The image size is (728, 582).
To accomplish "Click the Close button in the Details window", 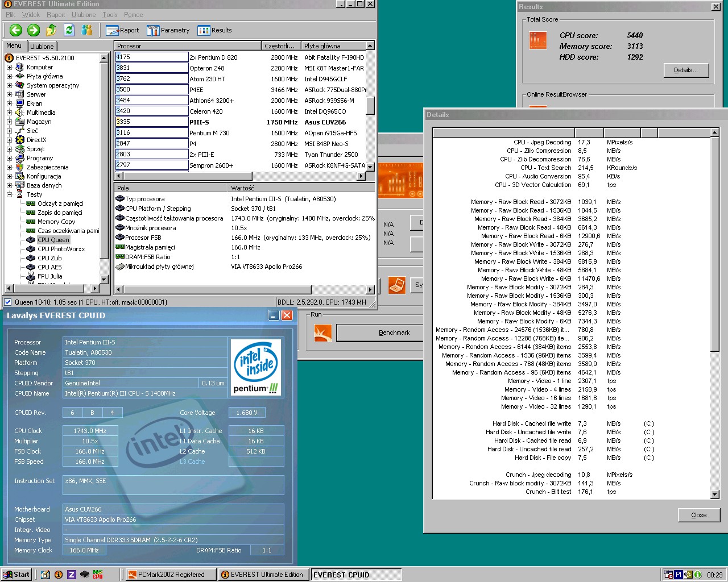I will (699, 515).
